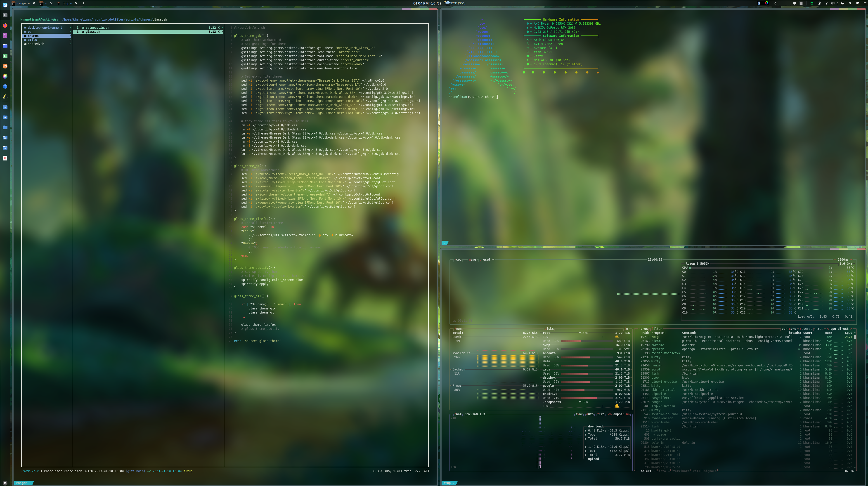Viewport: 868px width, 486px height.
Task: Open the color wheel RGB tray icon
Action: (766, 3)
